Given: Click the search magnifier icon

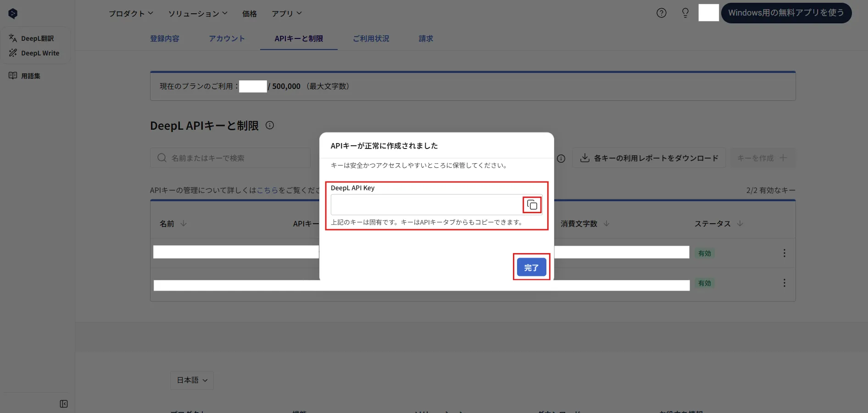Looking at the screenshot, I should click(162, 158).
